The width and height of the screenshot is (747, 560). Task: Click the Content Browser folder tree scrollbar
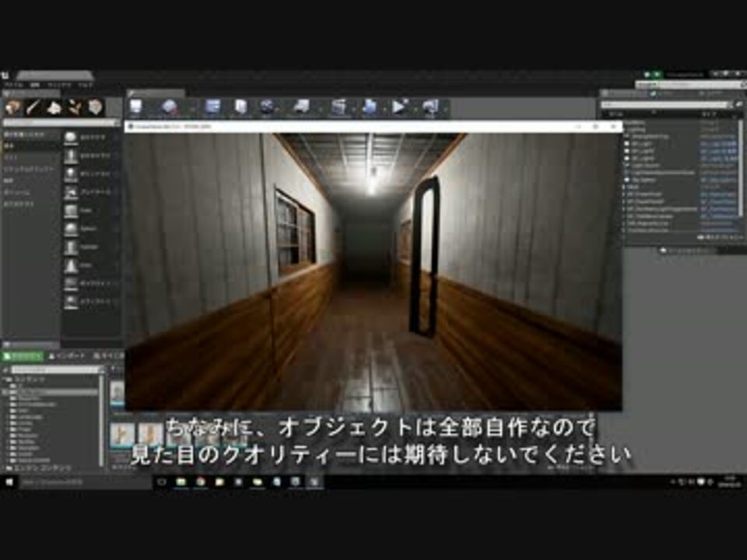[x=101, y=419]
